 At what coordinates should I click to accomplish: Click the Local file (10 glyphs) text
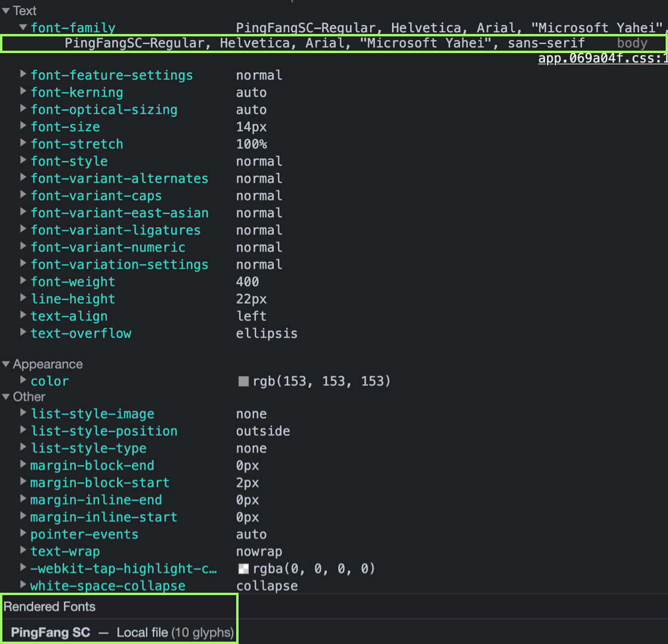(175, 633)
